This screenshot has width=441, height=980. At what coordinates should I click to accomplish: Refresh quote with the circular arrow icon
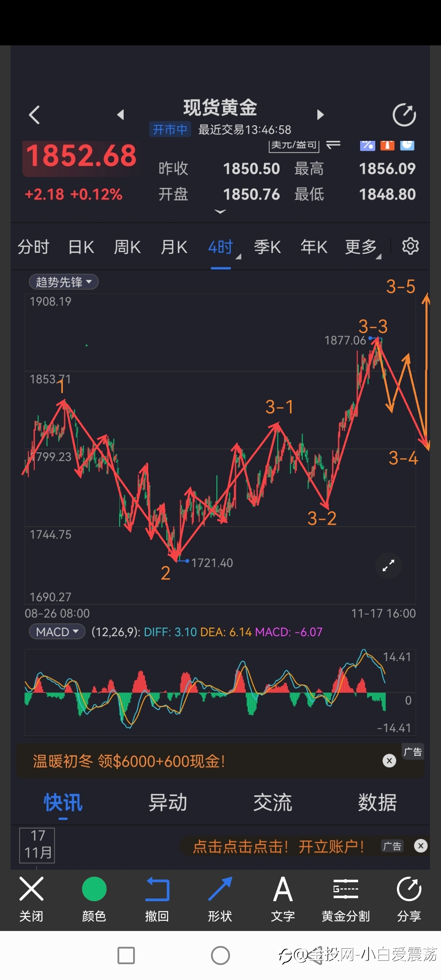coord(404,115)
